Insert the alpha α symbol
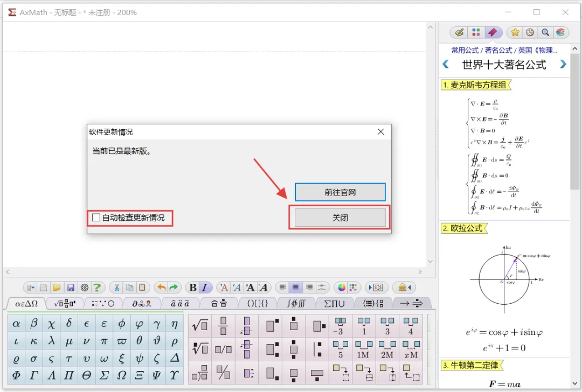Screen dimensions: 582x392 click(16, 324)
